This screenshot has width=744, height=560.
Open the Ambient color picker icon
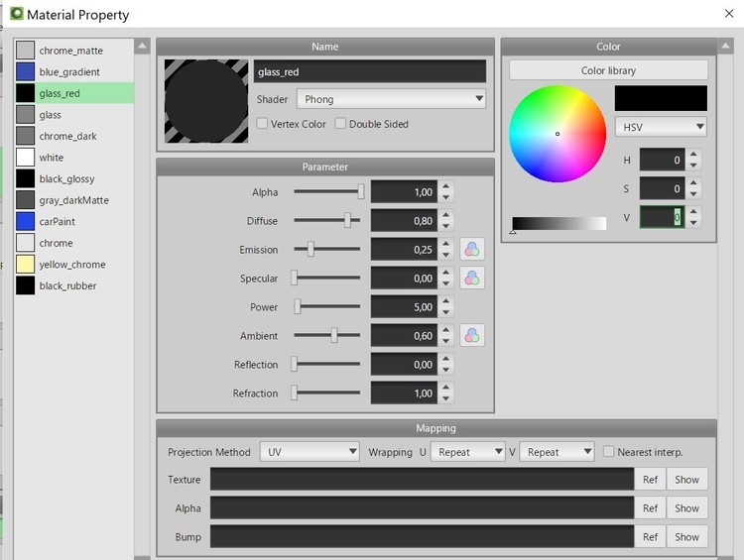point(472,336)
